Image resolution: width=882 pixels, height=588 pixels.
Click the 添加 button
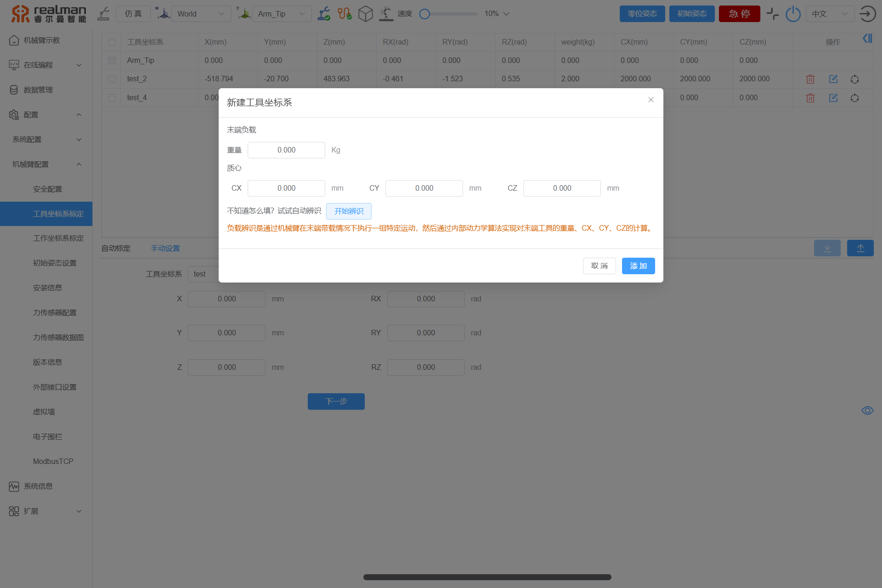pos(638,266)
